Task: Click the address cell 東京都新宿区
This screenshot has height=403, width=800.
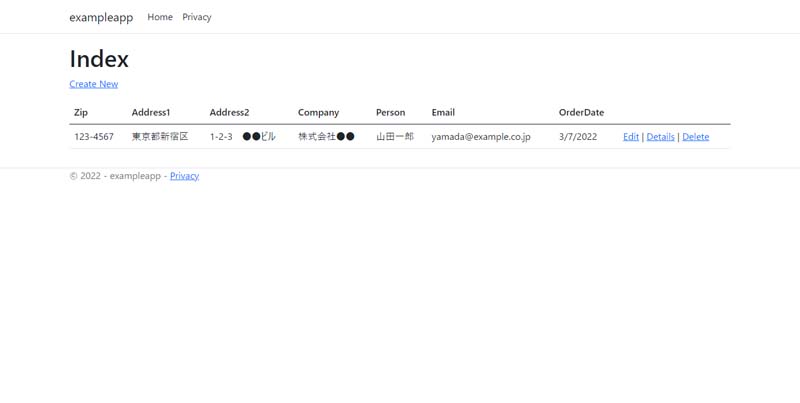Action: 160,136
